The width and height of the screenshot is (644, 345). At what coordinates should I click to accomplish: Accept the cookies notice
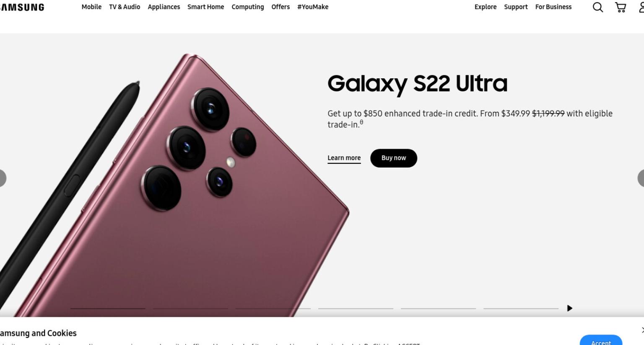601,341
